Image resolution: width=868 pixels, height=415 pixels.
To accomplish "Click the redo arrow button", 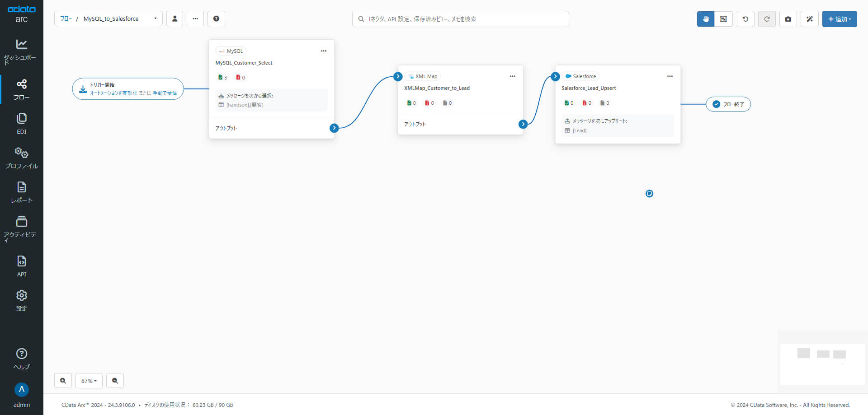I will point(767,19).
